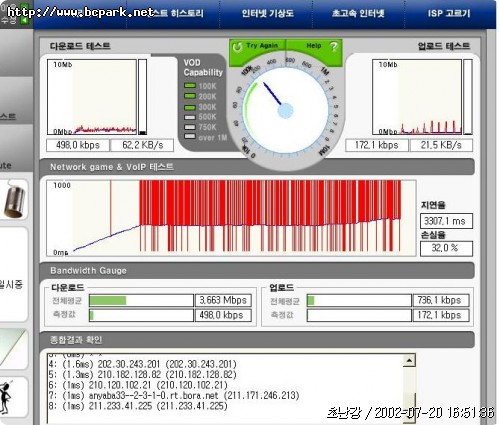Image resolution: width=500 pixels, height=425 pixels.
Task: Click the traceroute hop 8 line 211.233.41.225
Action: (x=138, y=406)
